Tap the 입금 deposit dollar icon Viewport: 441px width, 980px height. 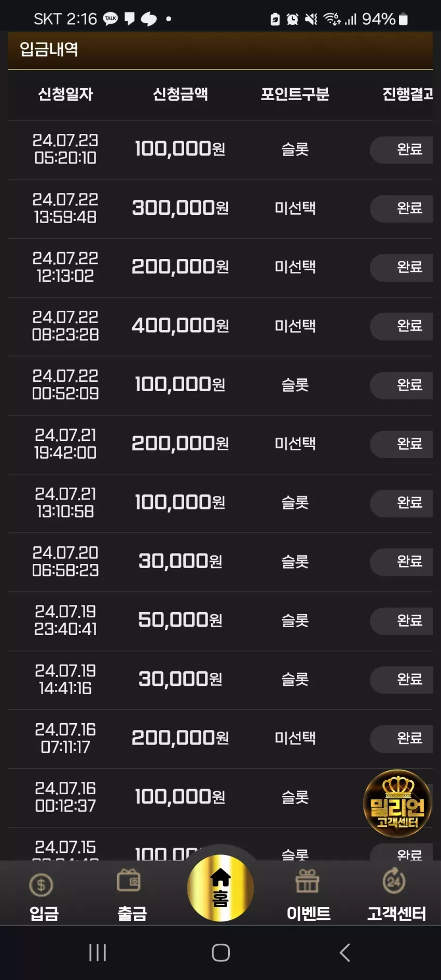coord(42,885)
